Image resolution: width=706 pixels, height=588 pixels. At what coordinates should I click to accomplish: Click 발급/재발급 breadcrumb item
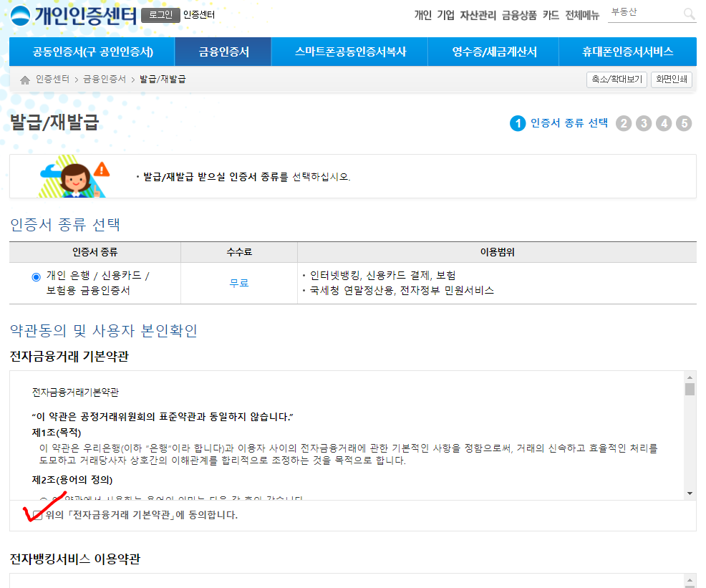click(163, 79)
